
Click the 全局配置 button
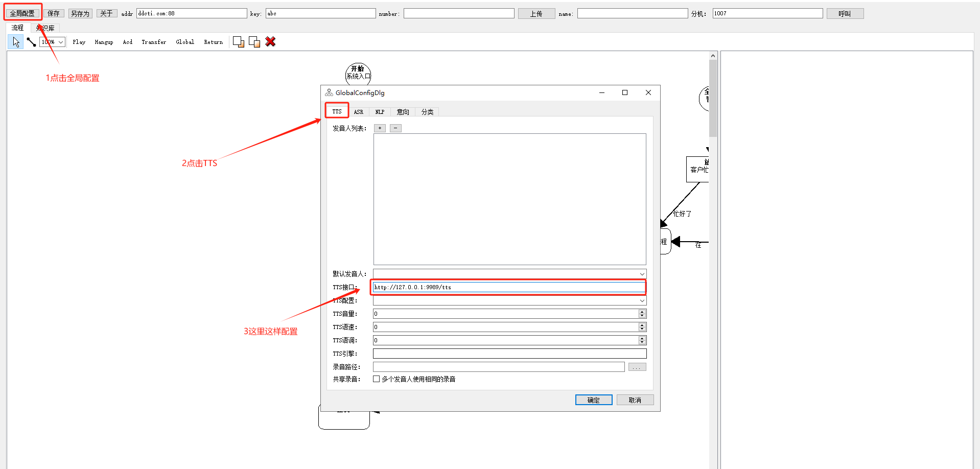coord(22,13)
